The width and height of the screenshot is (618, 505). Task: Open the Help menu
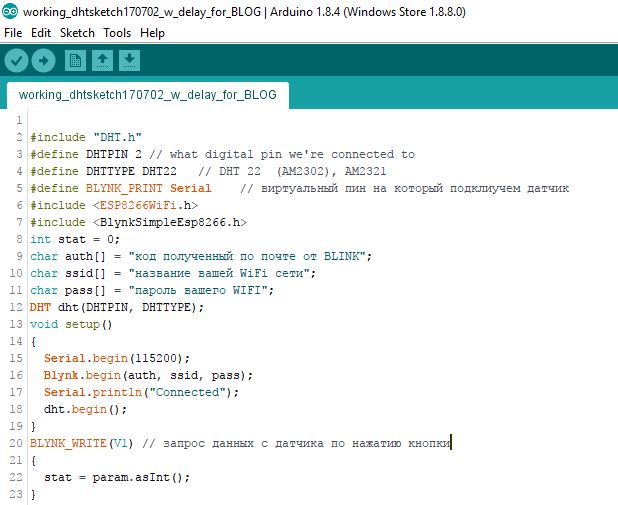click(153, 33)
